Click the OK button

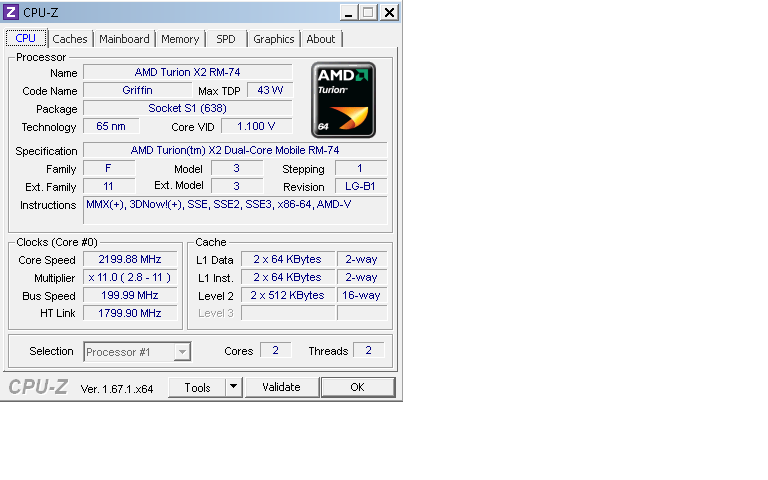click(x=357, y=387)
